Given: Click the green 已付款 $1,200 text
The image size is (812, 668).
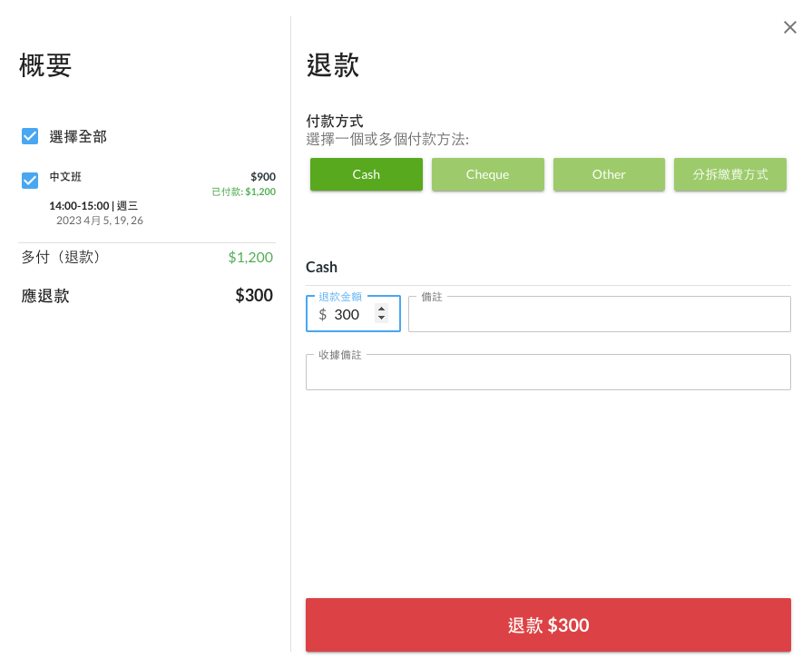Looking at the screenshot, I should coord(243,192).
